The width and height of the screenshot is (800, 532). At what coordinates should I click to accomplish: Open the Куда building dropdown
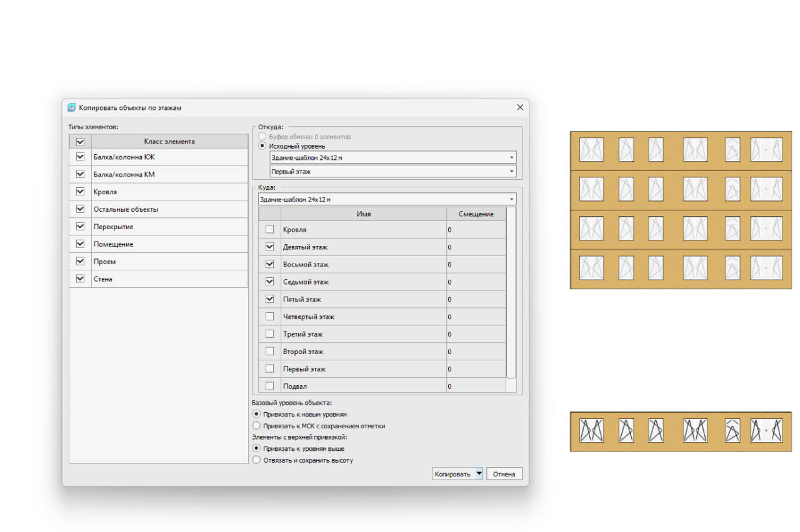pyautogui.click(x=387, y=199)
